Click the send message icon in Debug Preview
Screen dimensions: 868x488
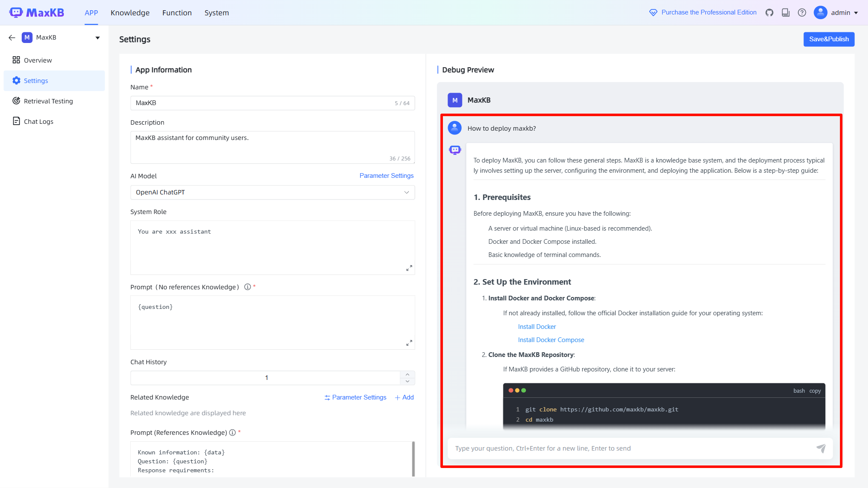[821, 448]
